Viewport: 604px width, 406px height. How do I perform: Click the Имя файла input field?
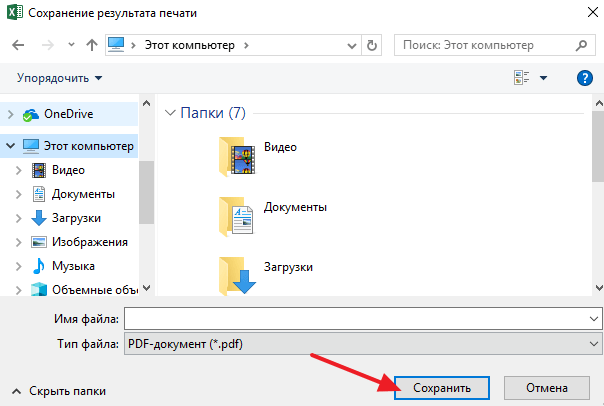(x=354, y=319)
